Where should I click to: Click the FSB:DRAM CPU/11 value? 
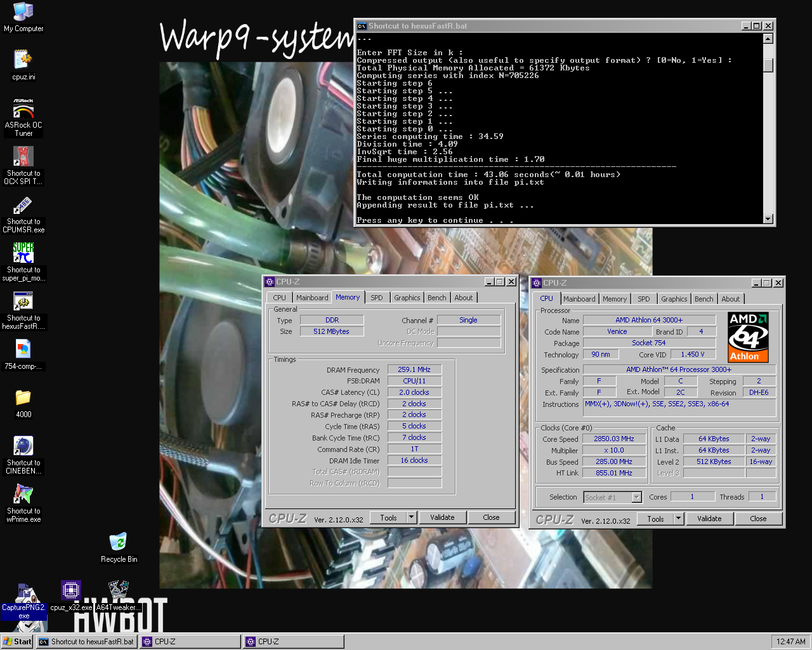coord(414,381)
